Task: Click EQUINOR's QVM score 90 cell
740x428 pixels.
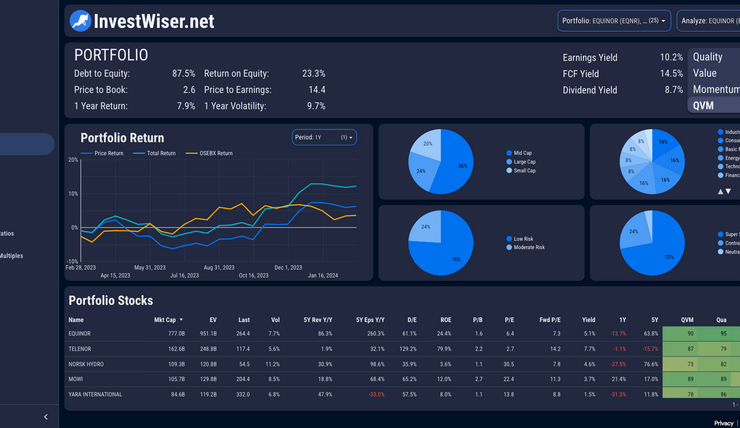Action: coord(680,334)
